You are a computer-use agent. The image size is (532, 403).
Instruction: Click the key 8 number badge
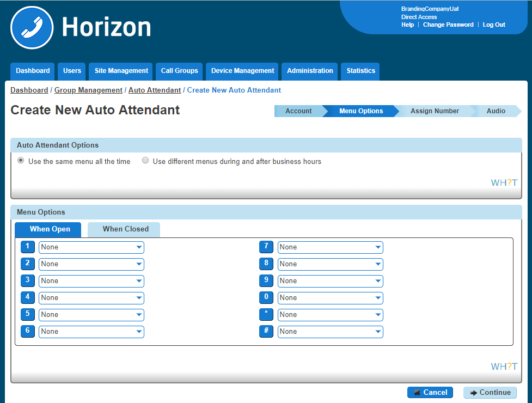(266, 264)
